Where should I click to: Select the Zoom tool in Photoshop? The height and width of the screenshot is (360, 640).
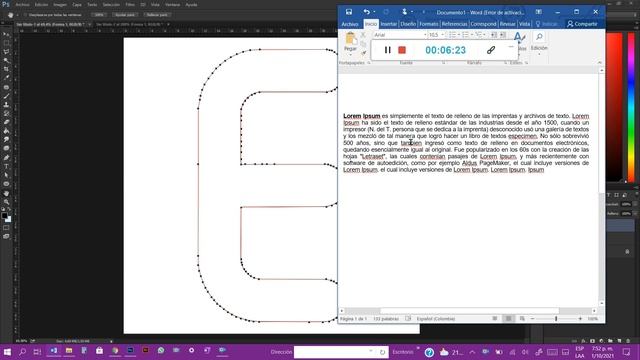pyautogui.click(x=6, y=202)
